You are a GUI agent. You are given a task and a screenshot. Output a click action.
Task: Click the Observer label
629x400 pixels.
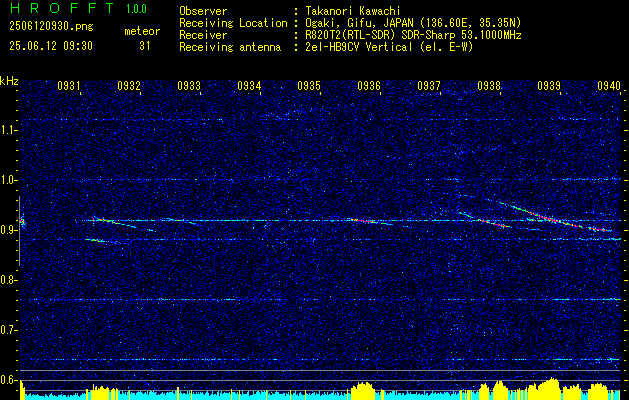click(203, 11)
